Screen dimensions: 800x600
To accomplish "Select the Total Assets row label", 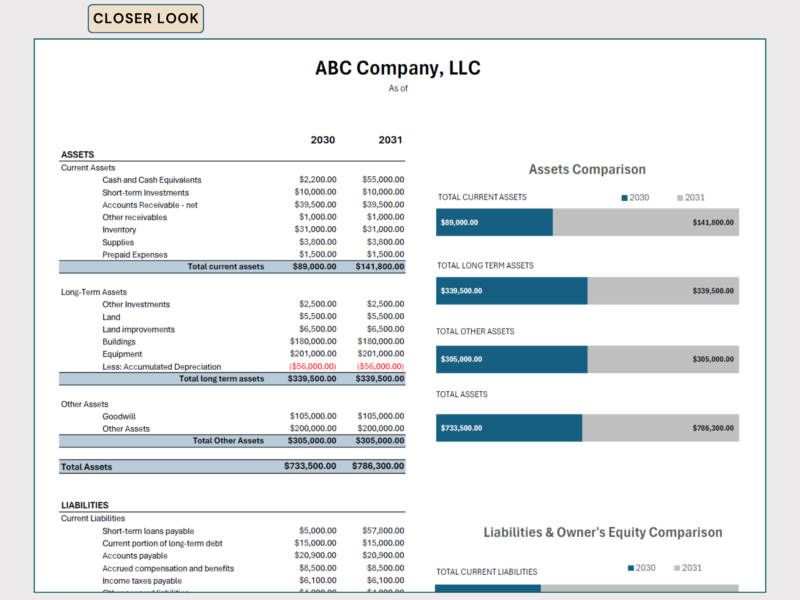I will click(86, 467).
